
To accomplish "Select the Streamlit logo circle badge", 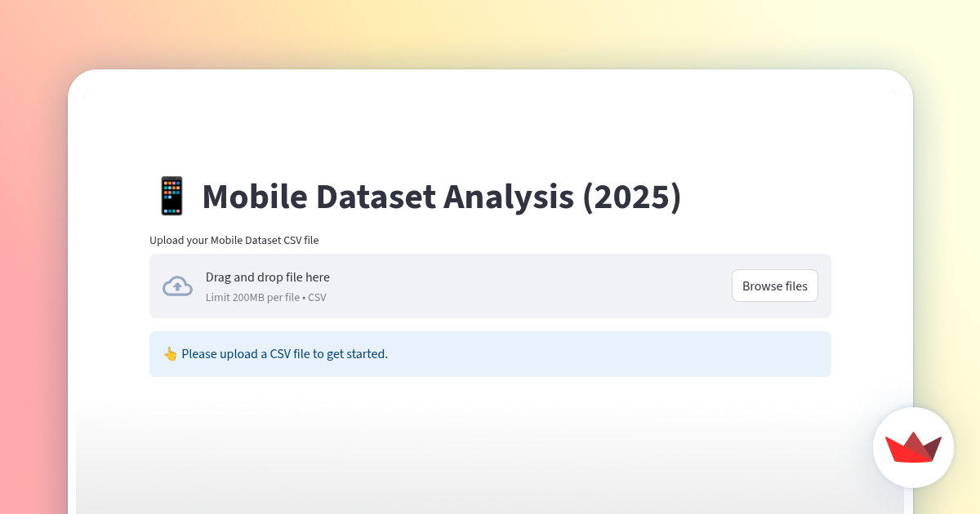I will [913, 447].
